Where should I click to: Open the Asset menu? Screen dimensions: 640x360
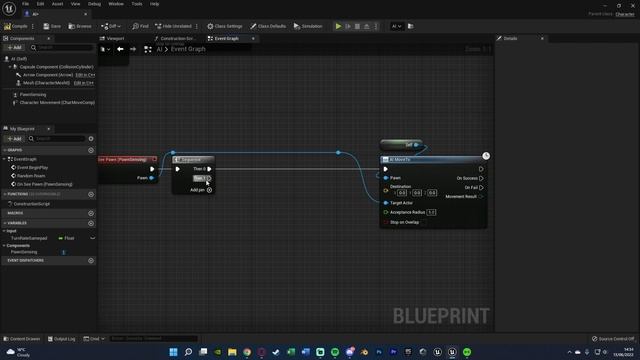point(58,4)
